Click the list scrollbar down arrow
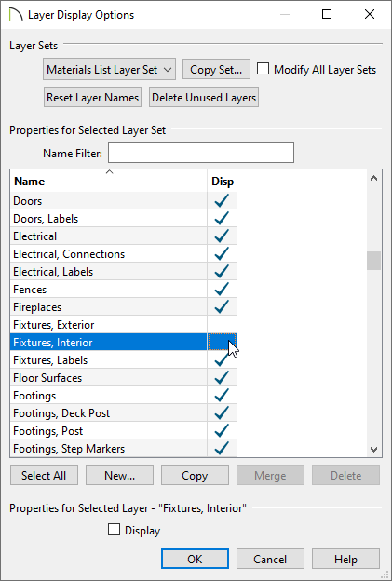 point(373,450)
